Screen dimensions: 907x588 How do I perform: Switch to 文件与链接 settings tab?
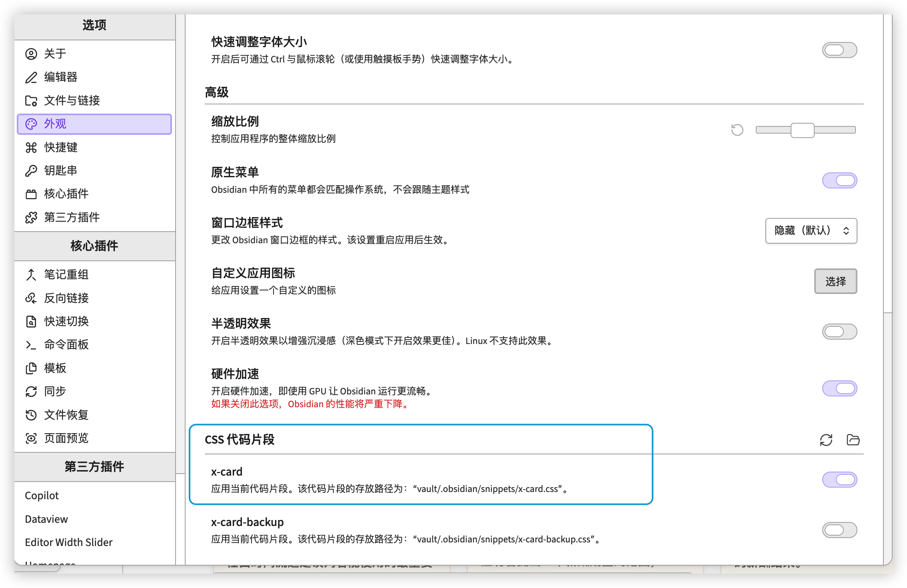tap(72, 100)
